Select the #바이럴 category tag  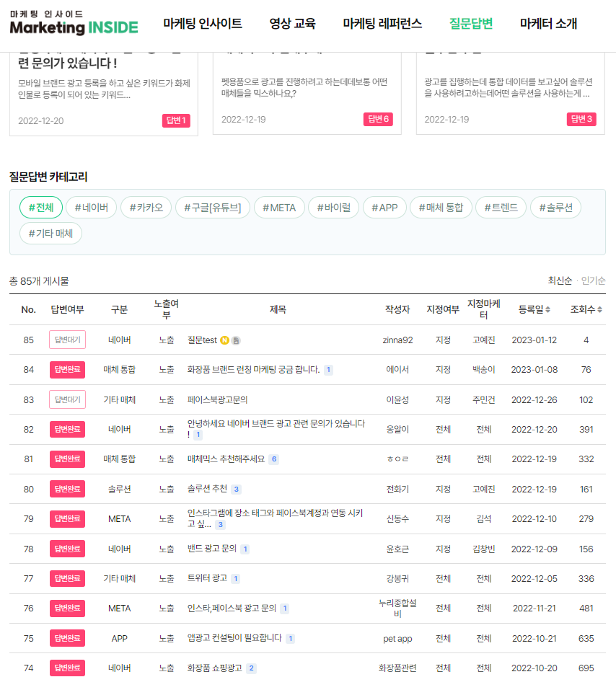(x=333, y=207)
